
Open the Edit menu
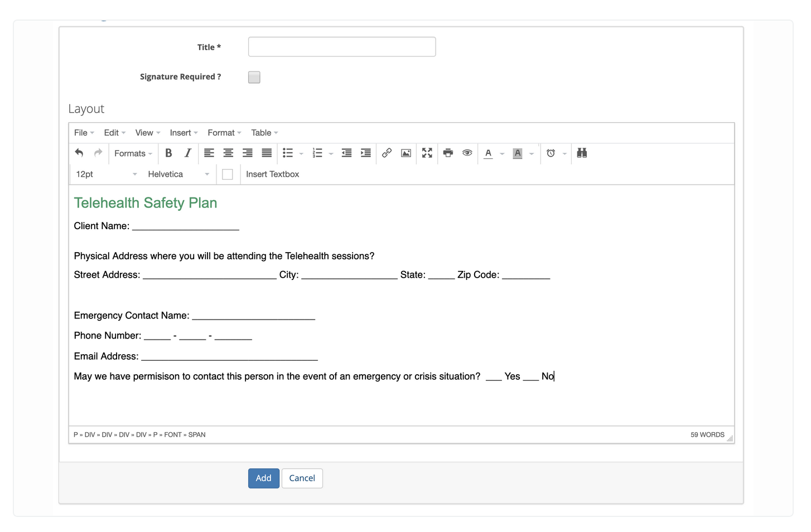(x=115, y=133)
